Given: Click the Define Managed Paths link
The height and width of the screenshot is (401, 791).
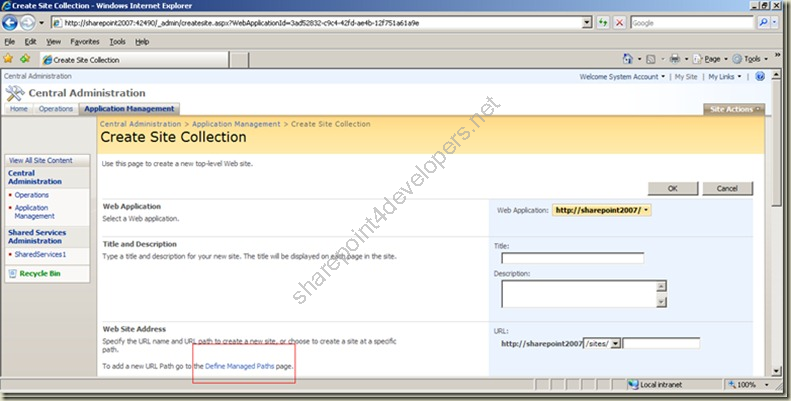Looking at the screenshot, I should 240,366.
